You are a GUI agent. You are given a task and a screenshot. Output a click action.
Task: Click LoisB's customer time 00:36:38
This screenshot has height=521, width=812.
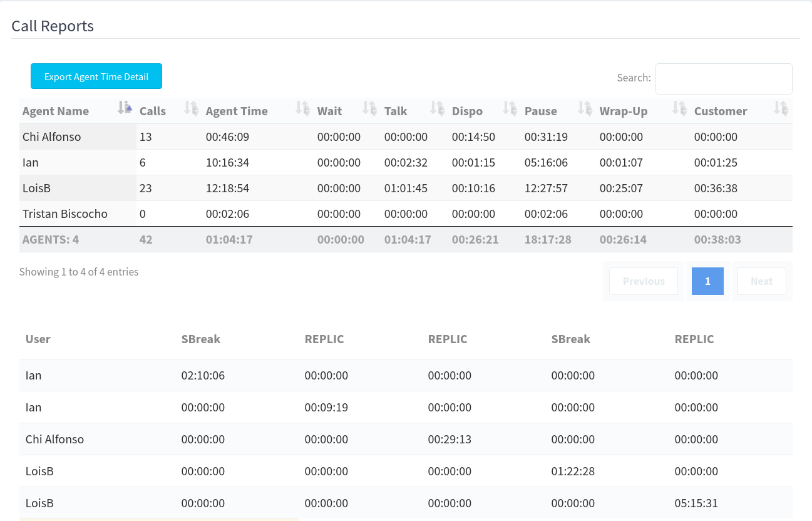[716, 188]
